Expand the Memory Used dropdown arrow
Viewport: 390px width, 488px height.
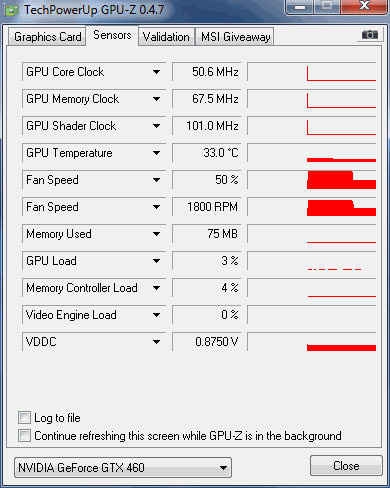[156, 234]
